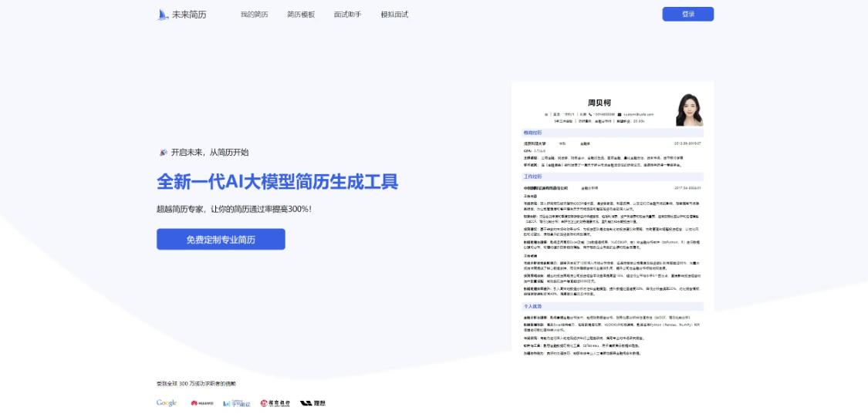Image resolution: width=868 pixels, height=414 pixels.
Task: Click the 免费定制专业简历 button
Action: [221, 239]
